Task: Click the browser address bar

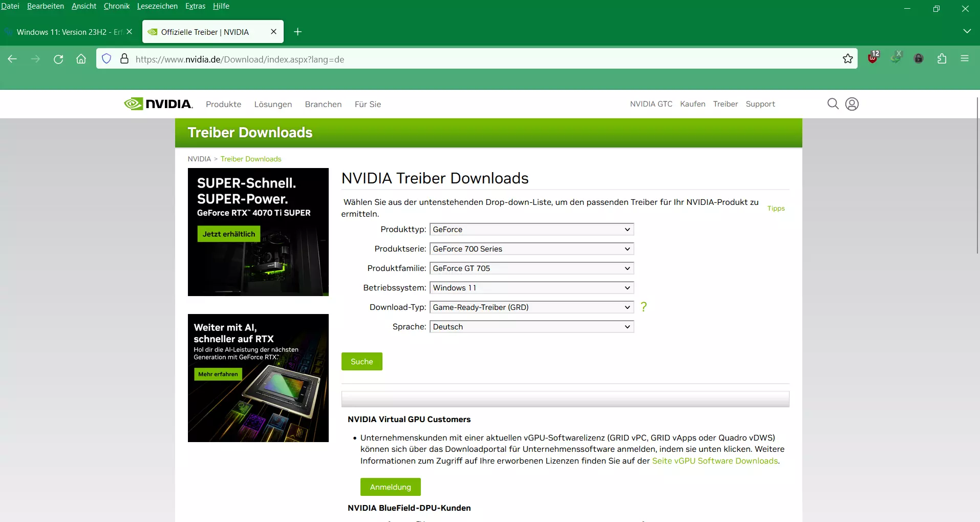Action: [x=476, y=59]
